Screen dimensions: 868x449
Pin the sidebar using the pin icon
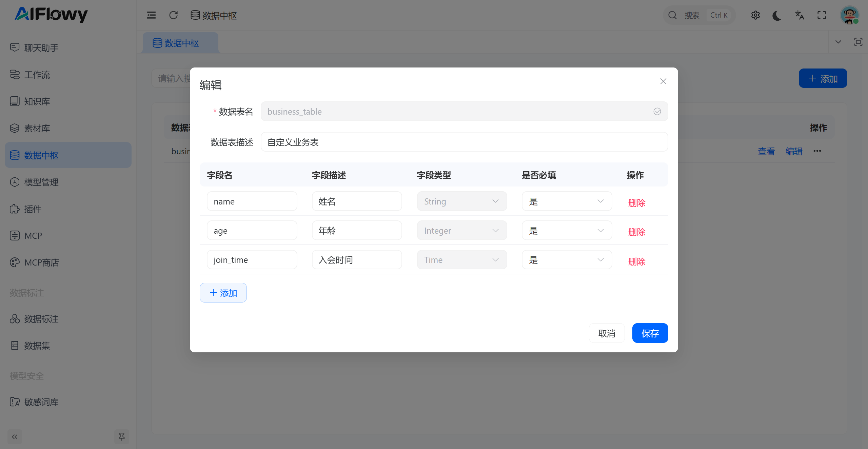click(122, 436)
